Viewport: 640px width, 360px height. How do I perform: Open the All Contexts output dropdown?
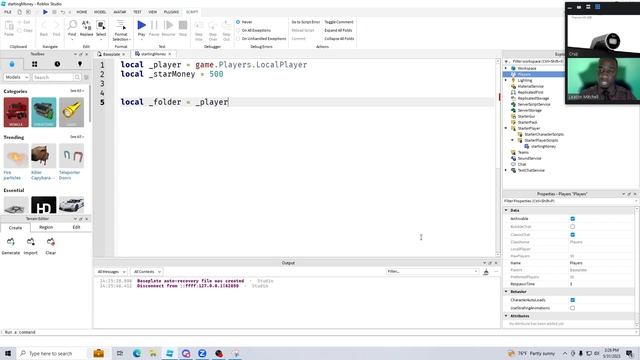[147, 272]
